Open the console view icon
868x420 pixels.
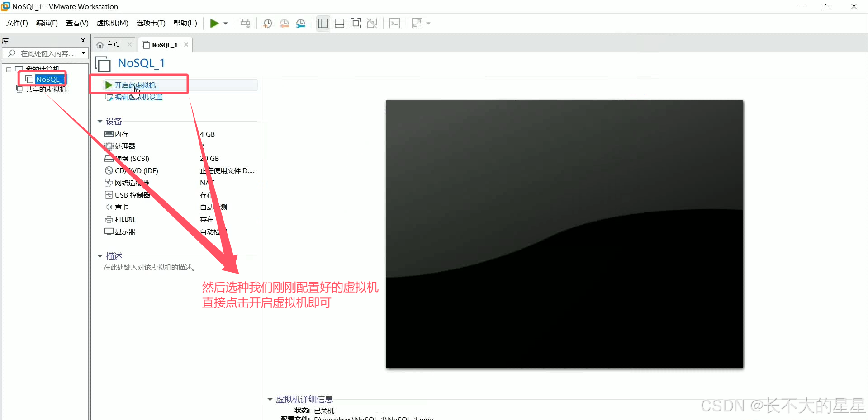point(394,23)
